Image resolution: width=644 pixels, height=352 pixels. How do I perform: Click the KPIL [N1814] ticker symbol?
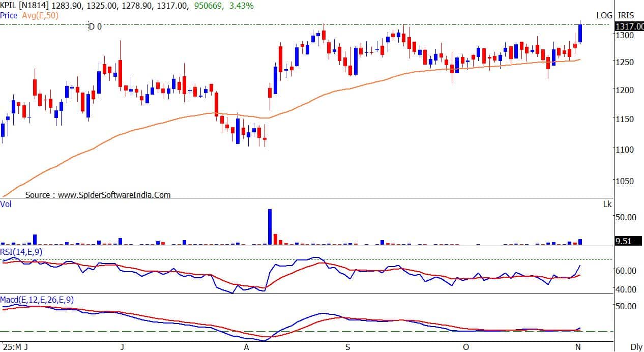point(24,6)
